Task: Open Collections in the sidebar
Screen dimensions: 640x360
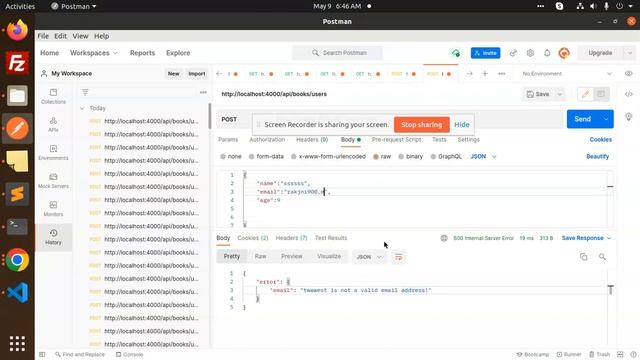Action: point(53,96)
